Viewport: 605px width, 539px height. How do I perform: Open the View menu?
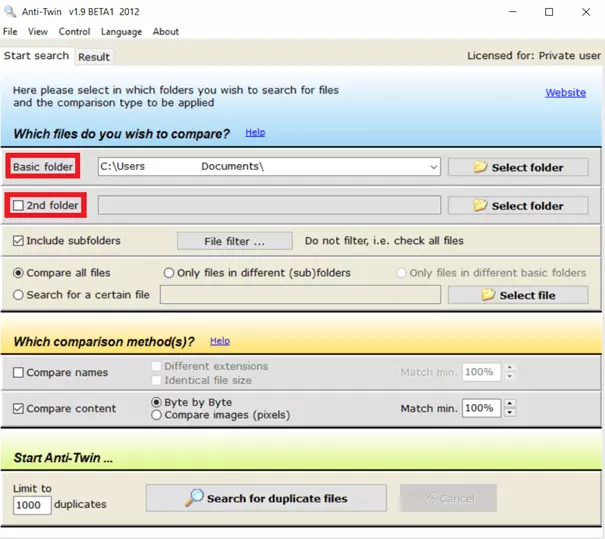click(38, 32)
